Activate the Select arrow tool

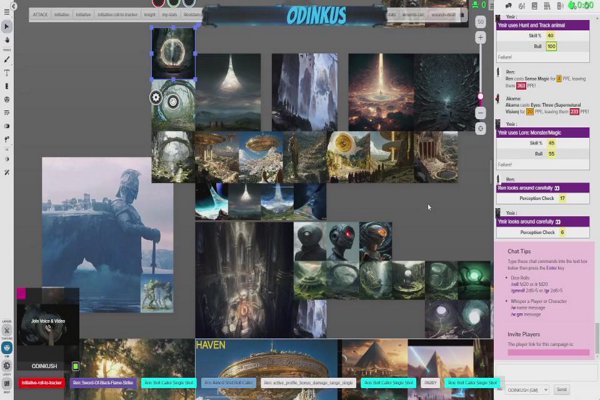7,26
